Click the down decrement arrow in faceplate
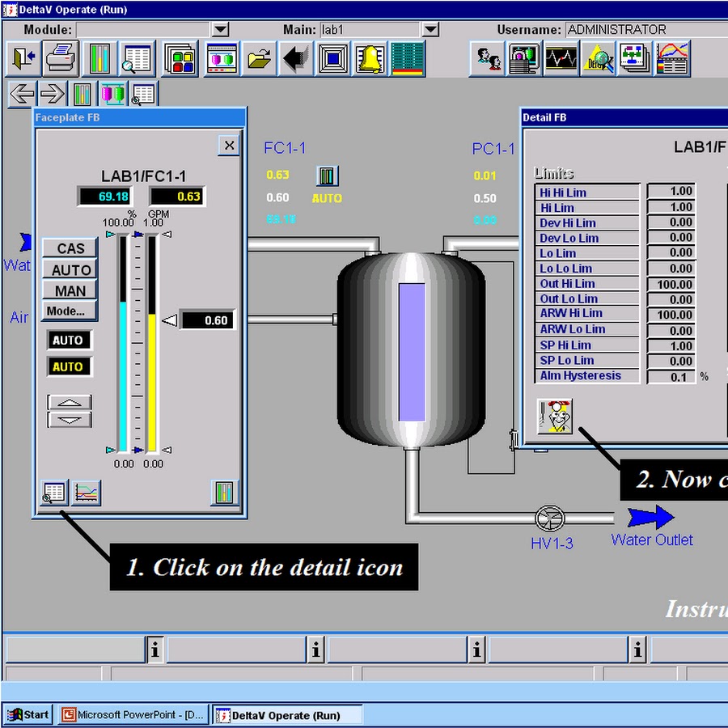Viewport: 728px width, 728px height. point(70,420)
